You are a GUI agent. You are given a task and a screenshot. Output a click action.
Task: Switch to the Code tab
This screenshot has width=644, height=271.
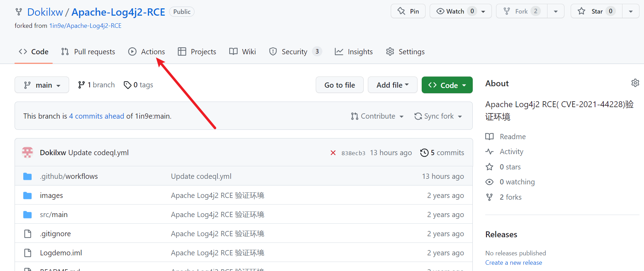[x=34, y=52]
